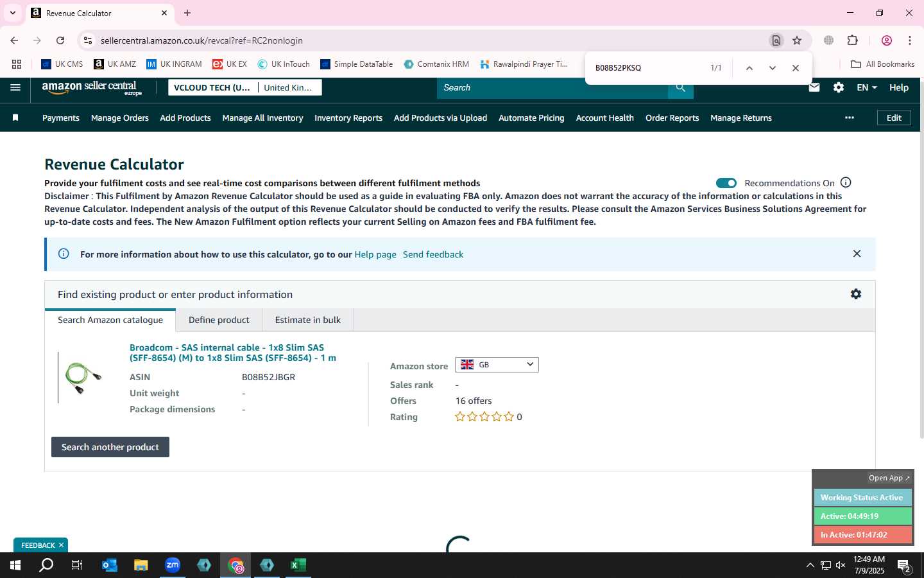Click the search magnifier button

pyautogui.click(x=680, y=87)
